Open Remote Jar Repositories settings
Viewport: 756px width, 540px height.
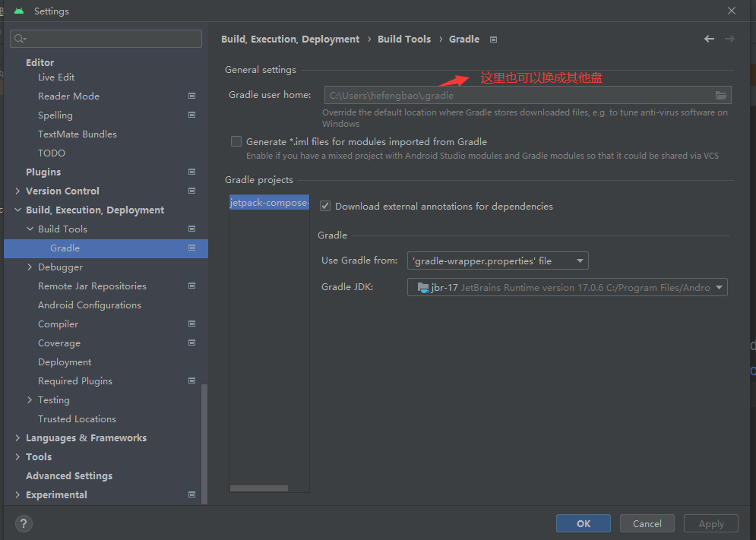(x=93, y=286)
